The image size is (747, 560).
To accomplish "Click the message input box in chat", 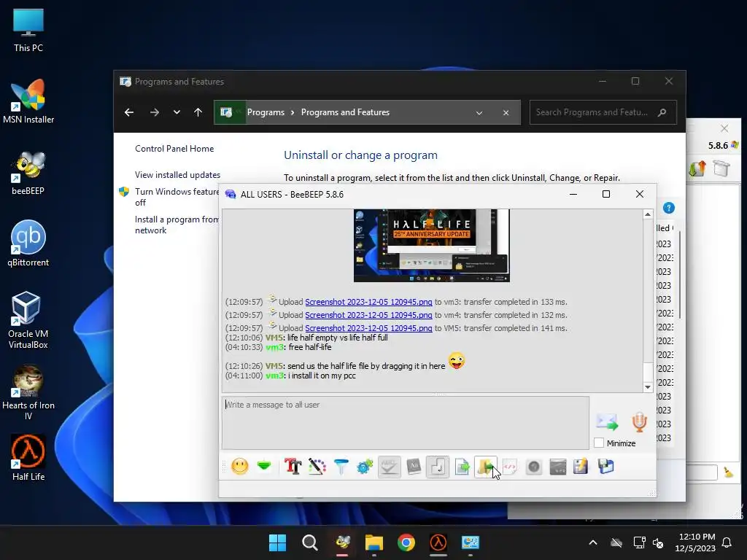I will point(406,422).
